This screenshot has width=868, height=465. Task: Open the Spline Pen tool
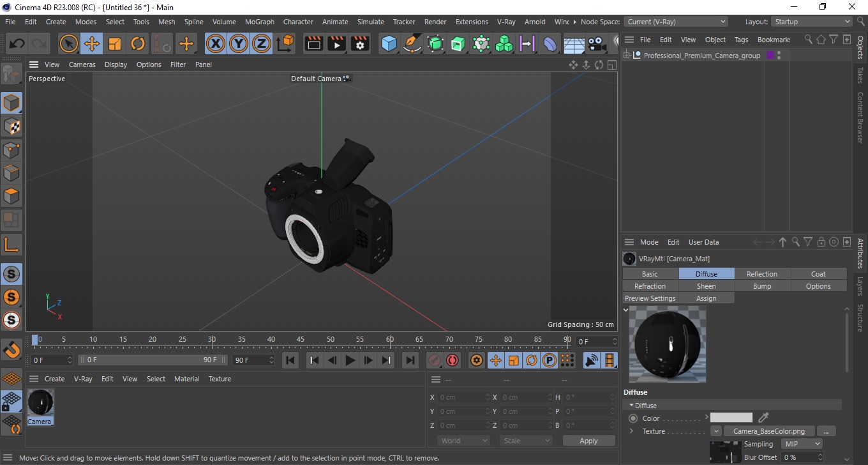tap(412, 43)
